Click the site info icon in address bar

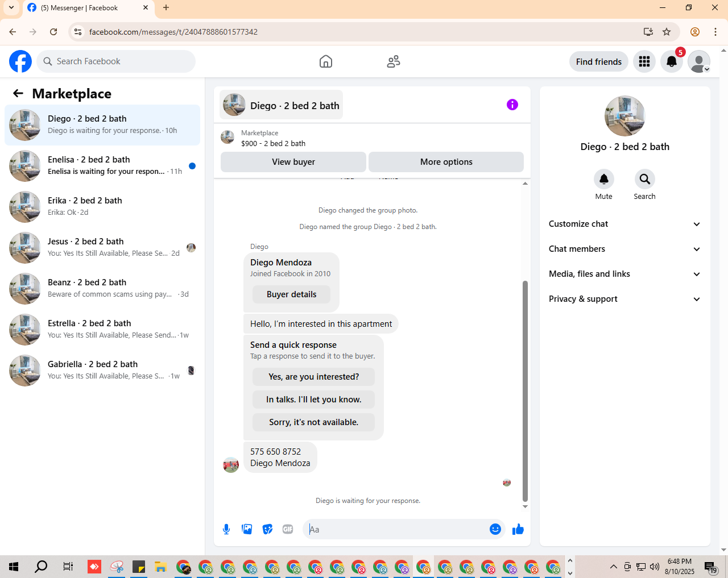(x=78, y=32)
